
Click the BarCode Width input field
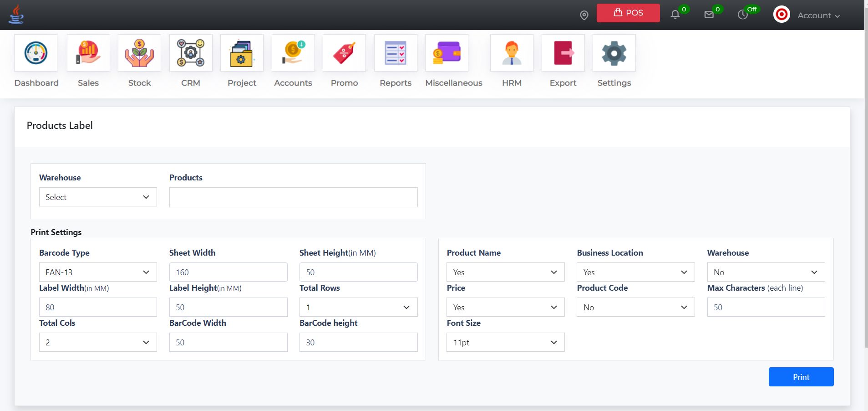228,342
